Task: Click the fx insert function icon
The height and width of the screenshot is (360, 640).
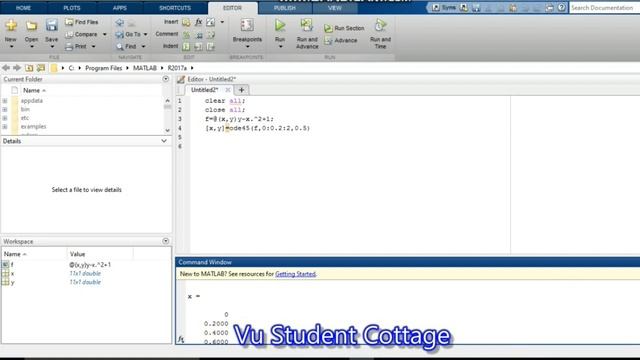Action: 198,22
